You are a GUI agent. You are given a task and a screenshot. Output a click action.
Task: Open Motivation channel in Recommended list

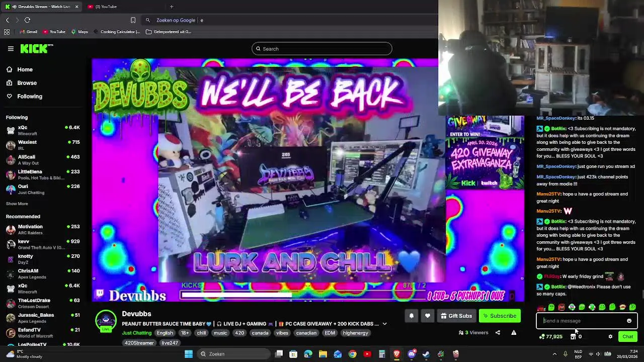(43, 230)
